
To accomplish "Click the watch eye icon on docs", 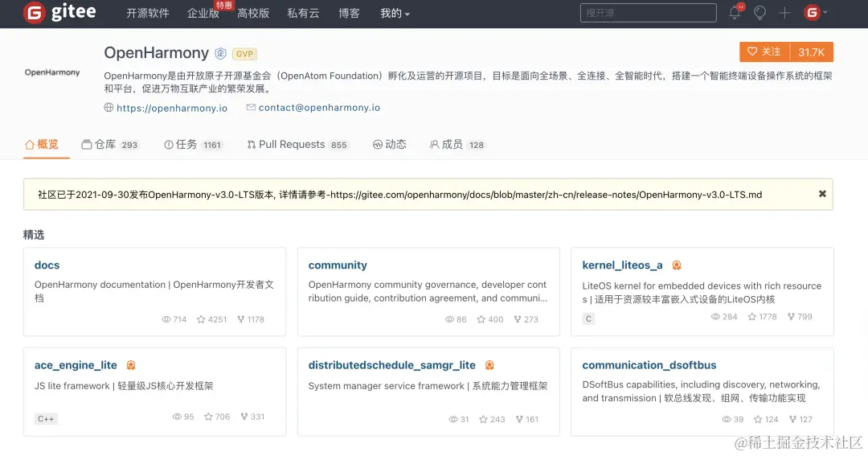I will coord(166,319).
